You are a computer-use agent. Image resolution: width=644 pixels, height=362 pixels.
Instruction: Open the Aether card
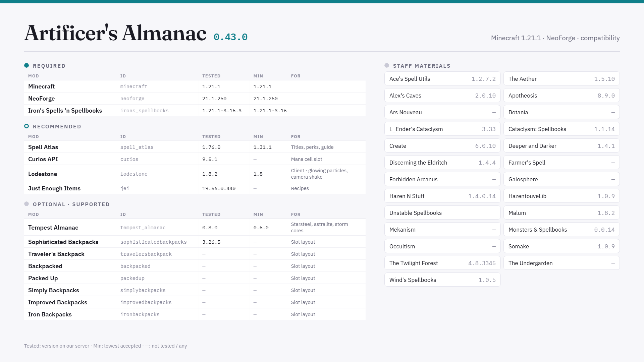561,79
